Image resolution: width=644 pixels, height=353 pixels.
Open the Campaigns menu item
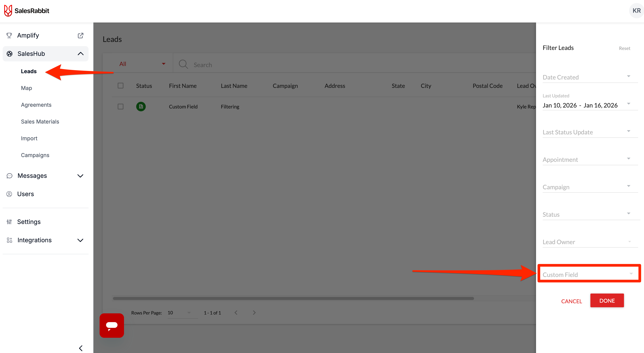click(35, 155)
